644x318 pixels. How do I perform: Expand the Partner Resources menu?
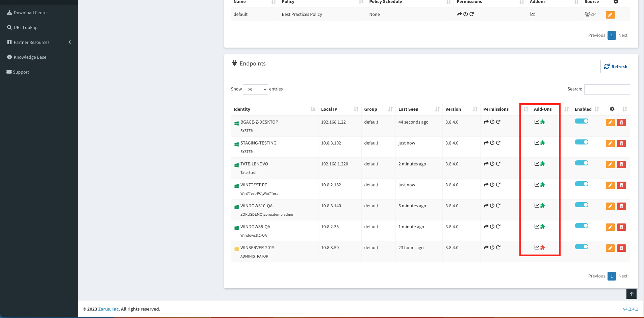click(x=39, y=42)
